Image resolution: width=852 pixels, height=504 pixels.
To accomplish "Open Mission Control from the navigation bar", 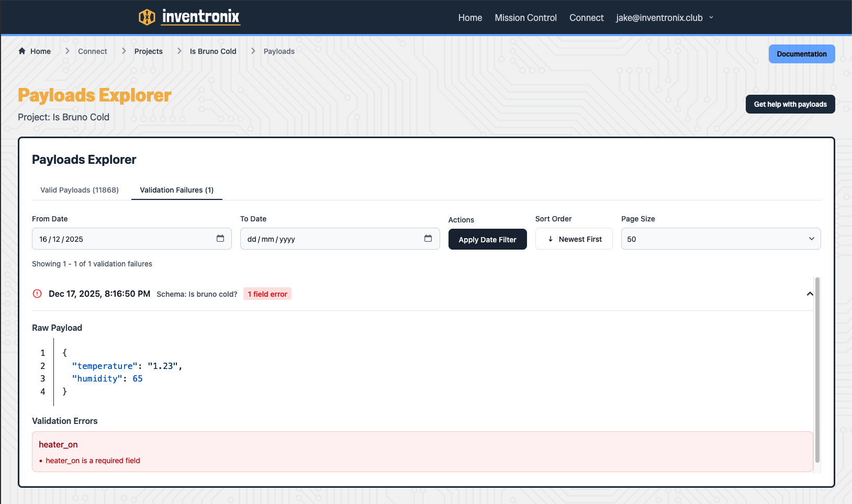I will 525,17.
